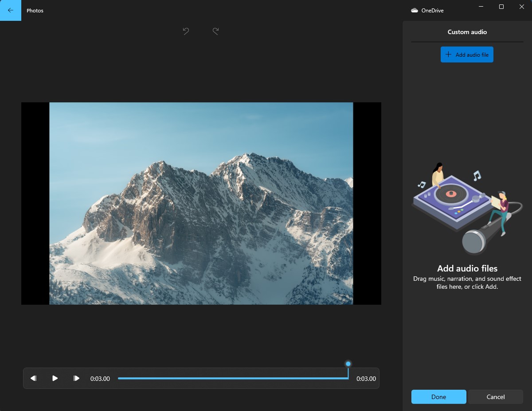Step forward one frame

(76, 378)
